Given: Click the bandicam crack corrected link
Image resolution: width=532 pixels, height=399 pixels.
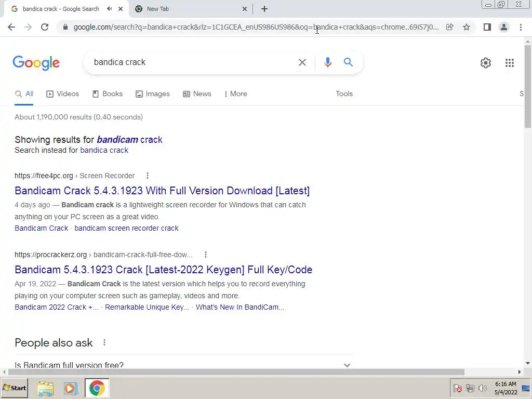Looking at the screenshot, I should (129, 140).
